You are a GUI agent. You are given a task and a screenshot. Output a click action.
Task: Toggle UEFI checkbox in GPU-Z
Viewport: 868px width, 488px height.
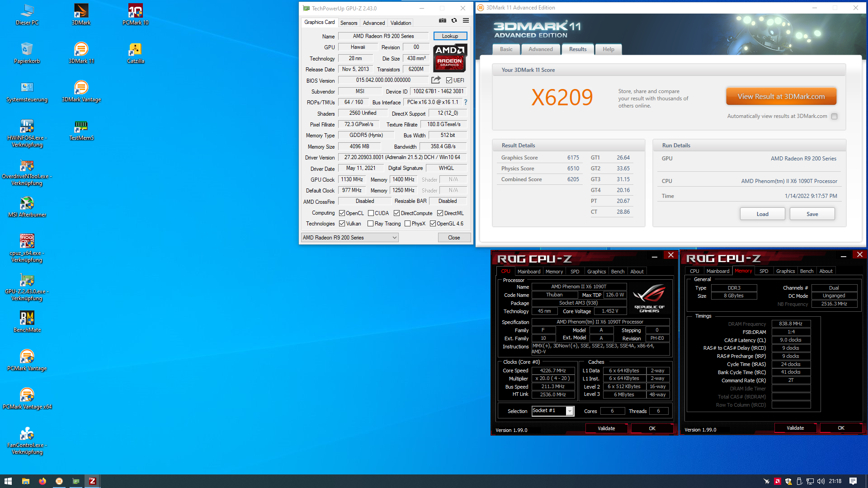pyautogui.click(x=449, y=80)
